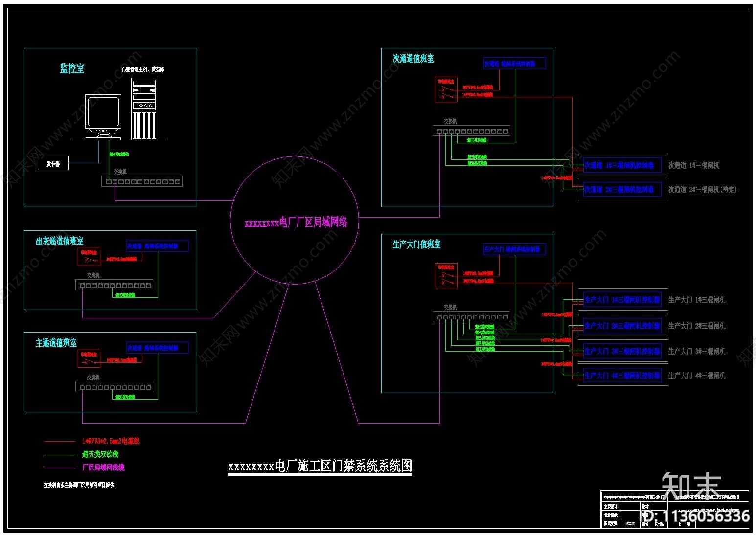Click the blue controller box in 出灰通道值班室
756x535 pixels.
pos(157,246)
